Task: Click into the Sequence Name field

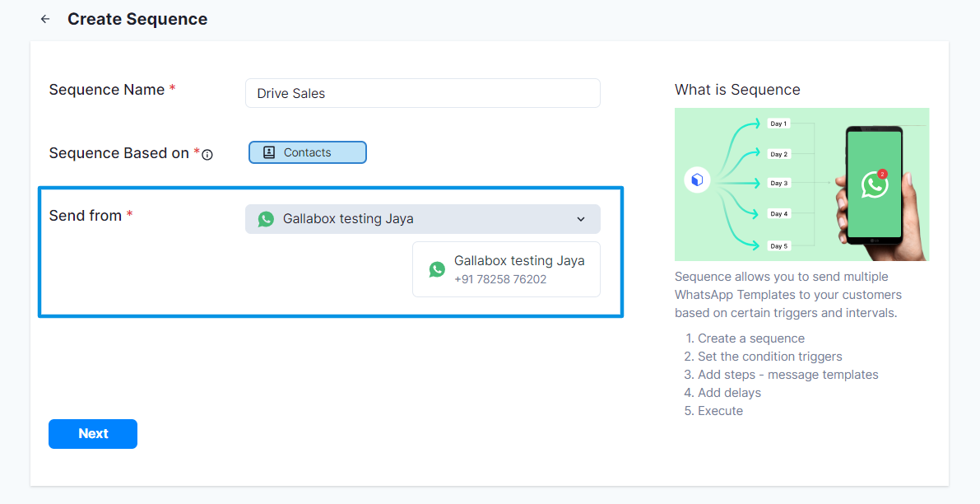Action: click(422, 93)
